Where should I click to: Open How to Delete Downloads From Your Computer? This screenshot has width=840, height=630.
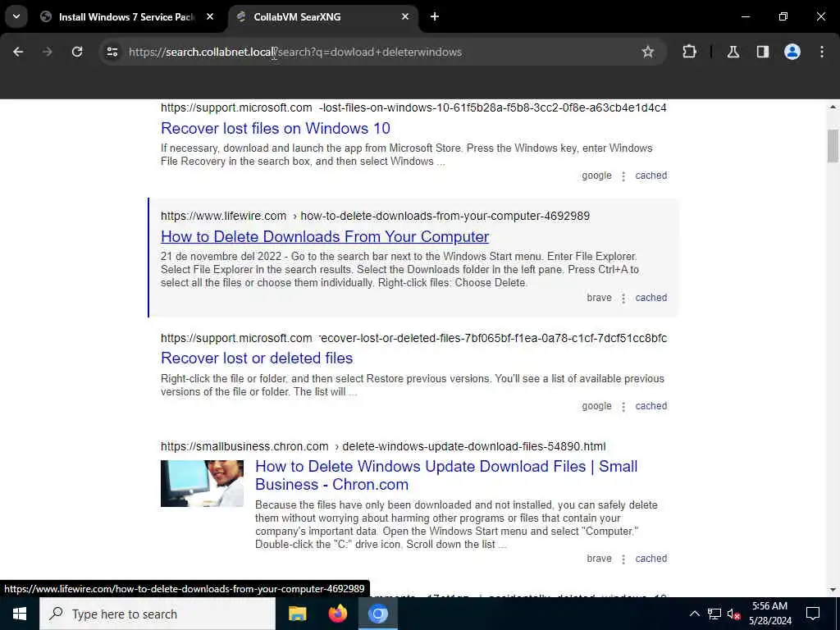(325, 237)
